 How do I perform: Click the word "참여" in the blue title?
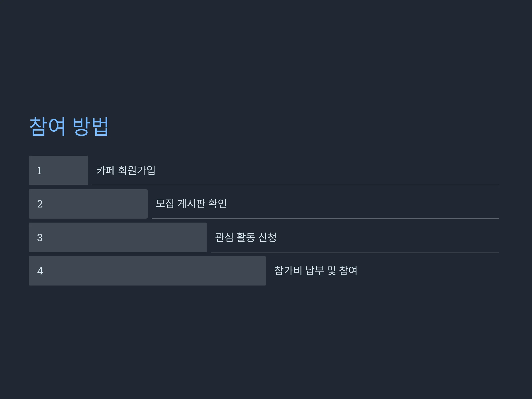click(x=47, y=127)
